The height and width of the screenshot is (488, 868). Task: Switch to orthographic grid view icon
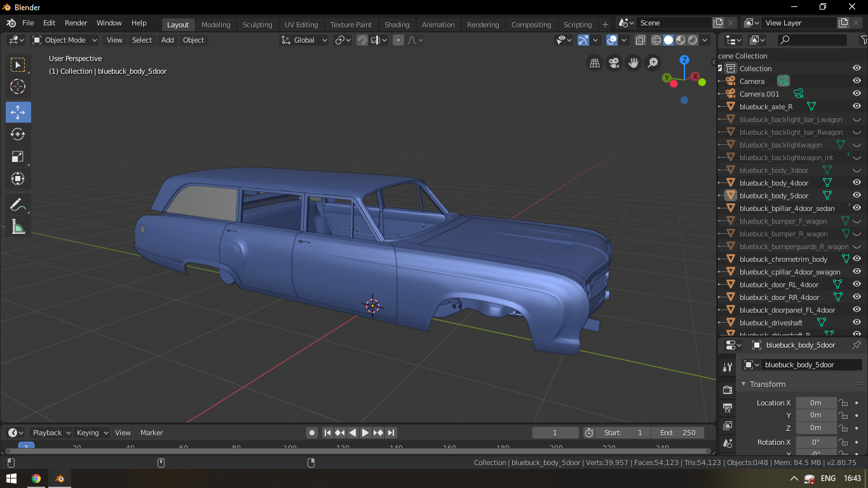tap(595, 63)
